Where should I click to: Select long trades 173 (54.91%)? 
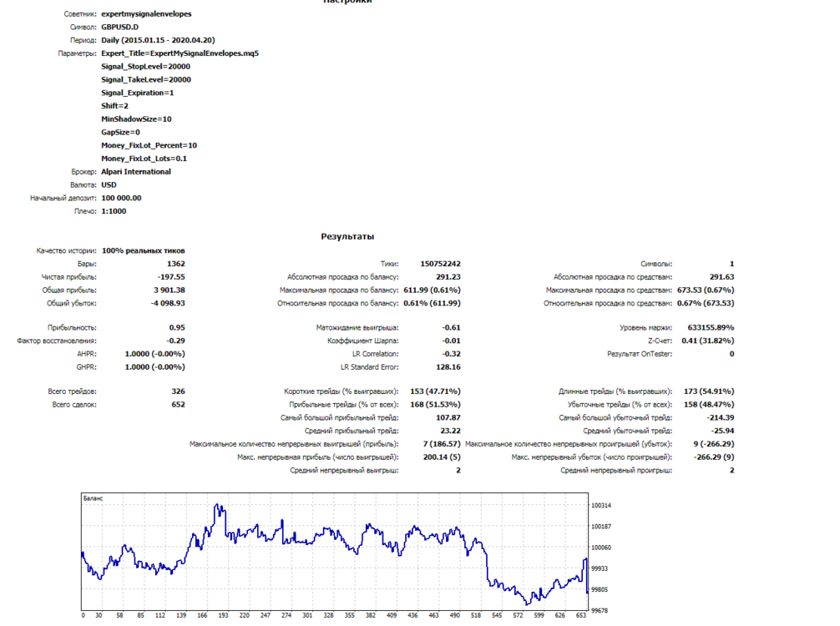(x=709, y=391)
